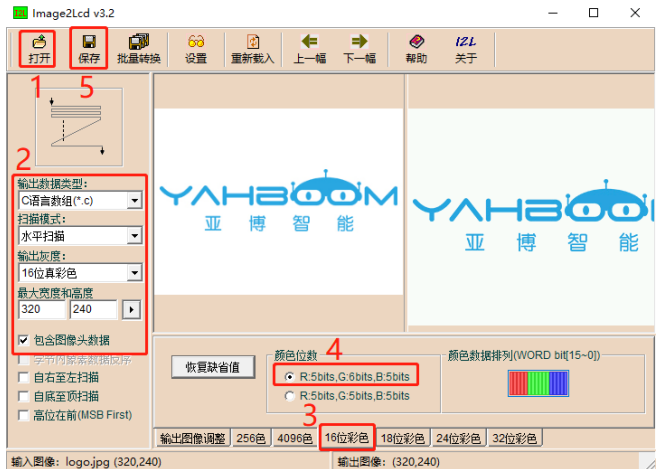The width and height of the screenshot is (663, 469).
Task: Click the max height field 240
Action: pyautogui.click(x=93, y=309)
